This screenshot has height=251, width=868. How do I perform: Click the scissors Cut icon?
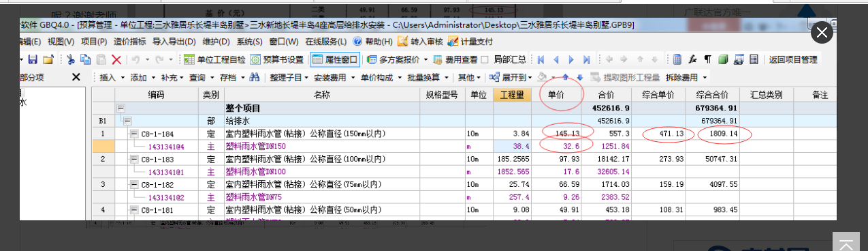70,59
